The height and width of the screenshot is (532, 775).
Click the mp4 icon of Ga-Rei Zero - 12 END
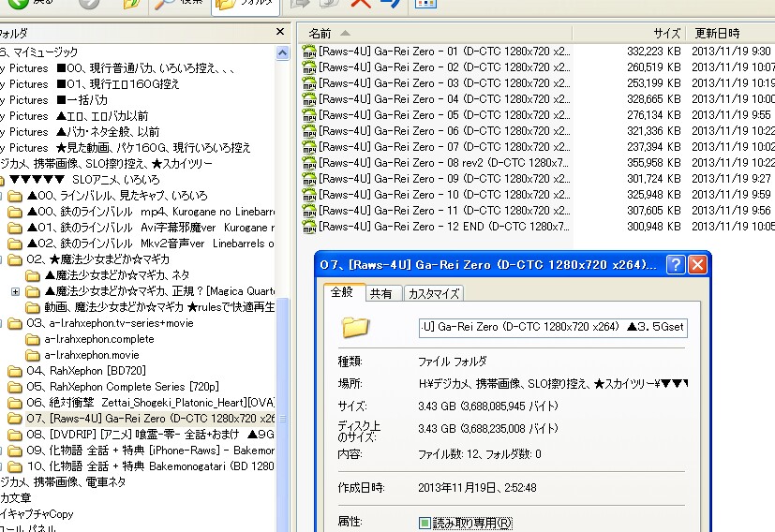(x=309, y=227)
